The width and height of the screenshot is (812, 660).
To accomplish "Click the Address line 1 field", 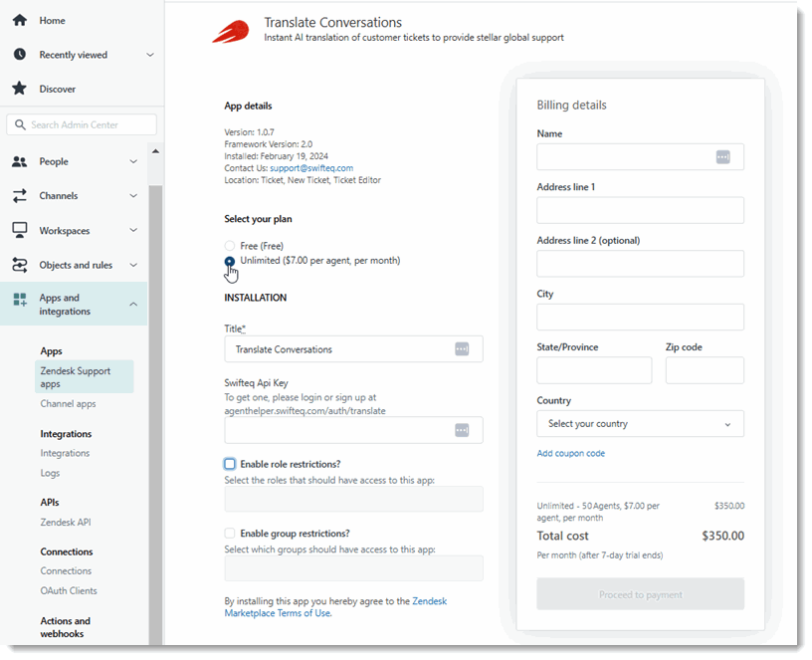I will pyautogui.click(x=640, y=210).
